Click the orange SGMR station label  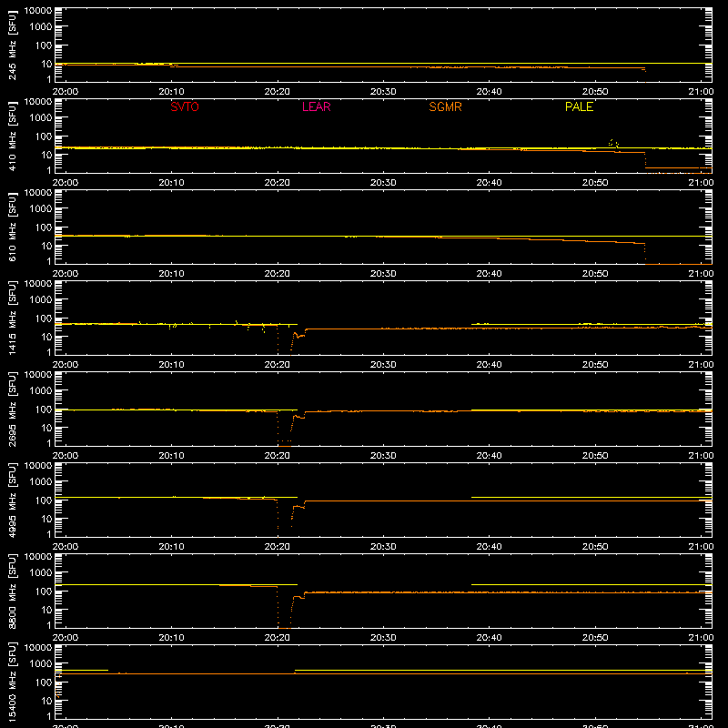tap(445, 106)
